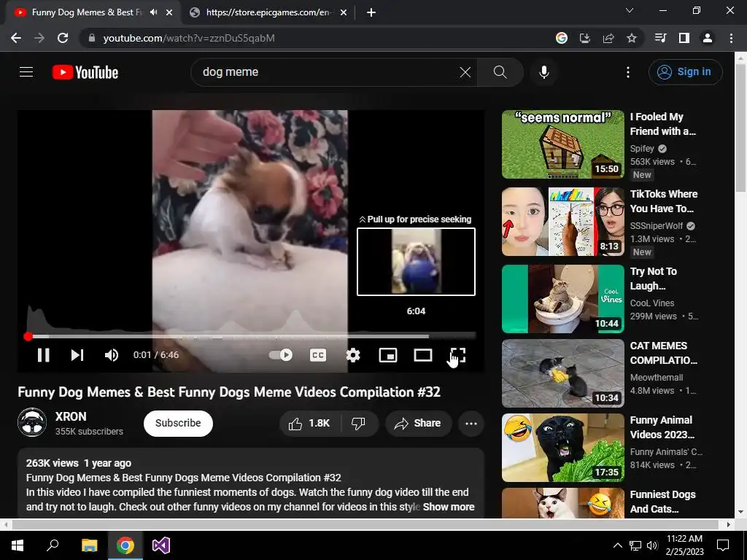Open the notification center
Viewport: 747px width, 560px height.
723,545
